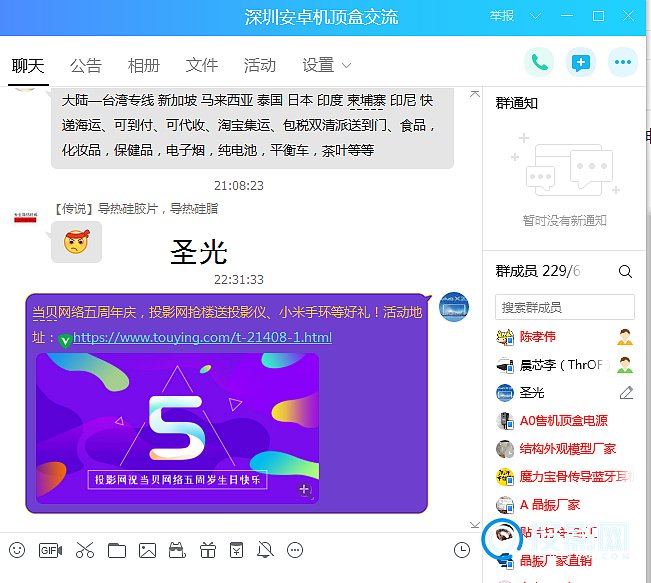This screenshot has width=651, height=583.
Task: Open the 活动 tab
Action: [260, 66]
